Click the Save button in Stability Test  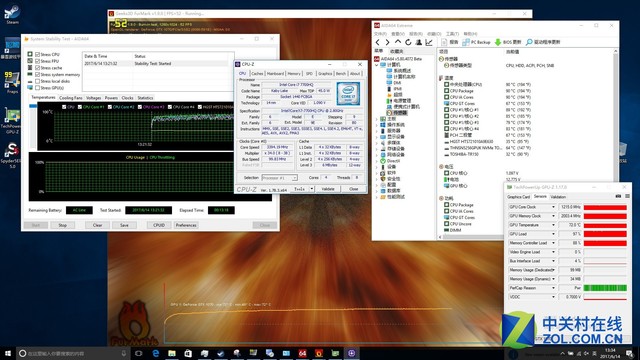click(x=124, y=225)
